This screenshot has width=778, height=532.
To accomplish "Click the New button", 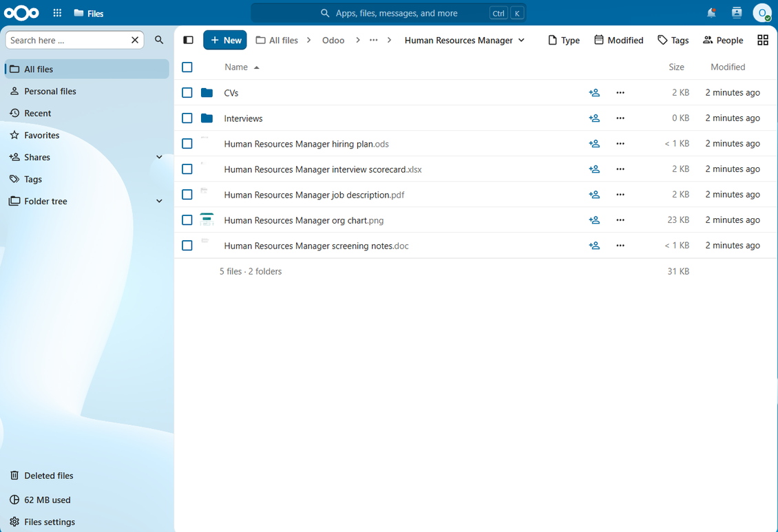I will tap(225, 40).
